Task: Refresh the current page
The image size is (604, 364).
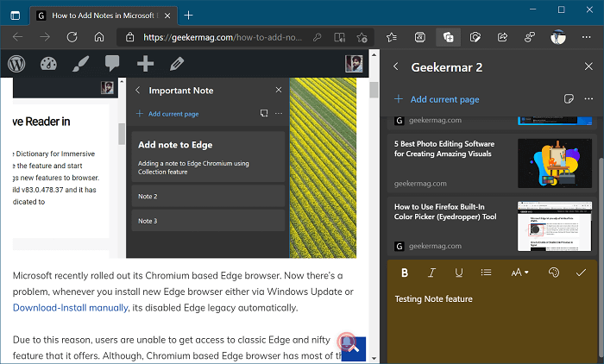Action: (x=72, y=37)
